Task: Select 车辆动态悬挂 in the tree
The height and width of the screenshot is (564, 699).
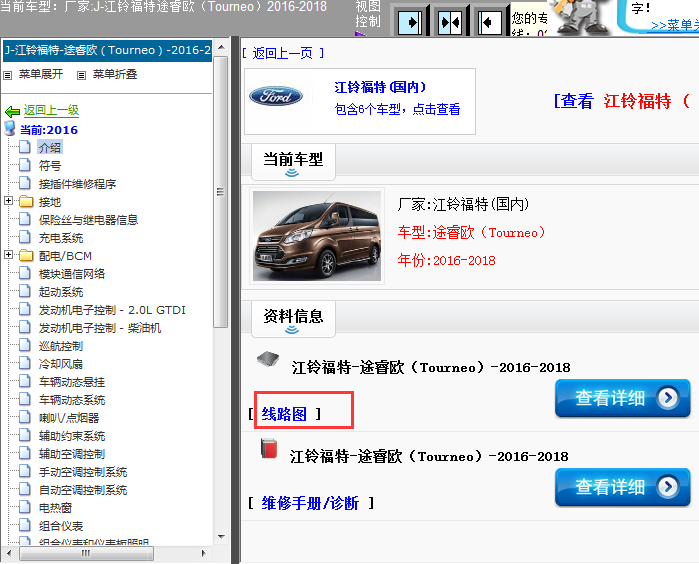Action: coord(72,382)
